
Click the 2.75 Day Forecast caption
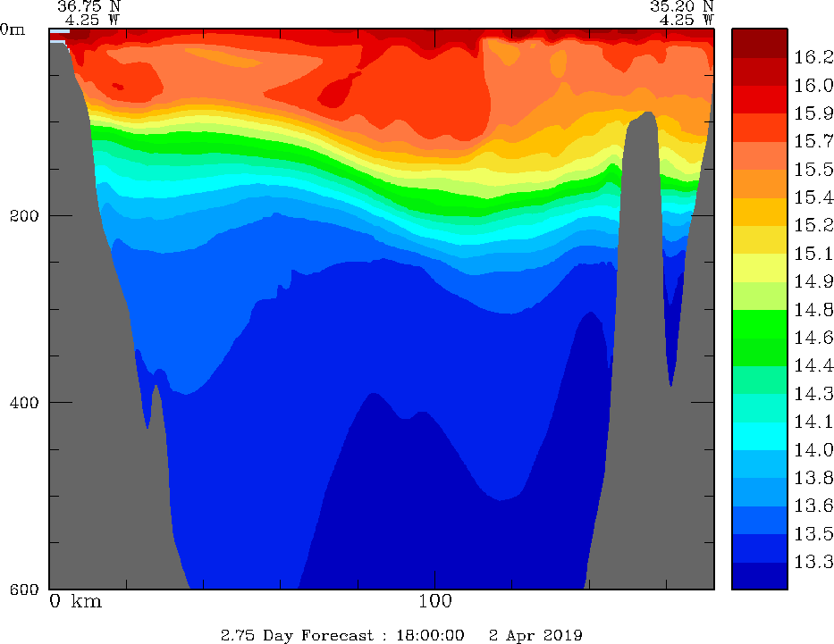coord(298,635)
